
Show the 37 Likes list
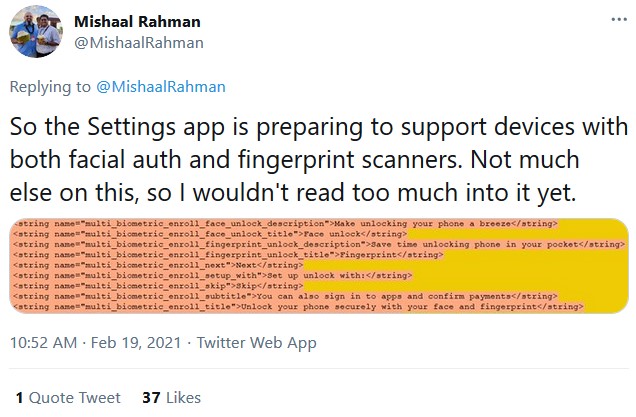click(x=171, y=397)
